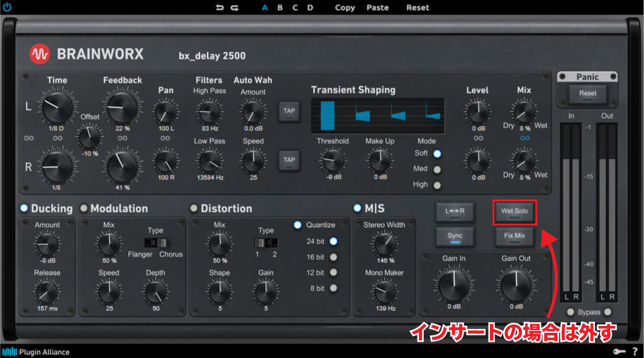The width and height of the screenshot is (644, 358).
Task: Select preset bank D
Action: (310, 8)
